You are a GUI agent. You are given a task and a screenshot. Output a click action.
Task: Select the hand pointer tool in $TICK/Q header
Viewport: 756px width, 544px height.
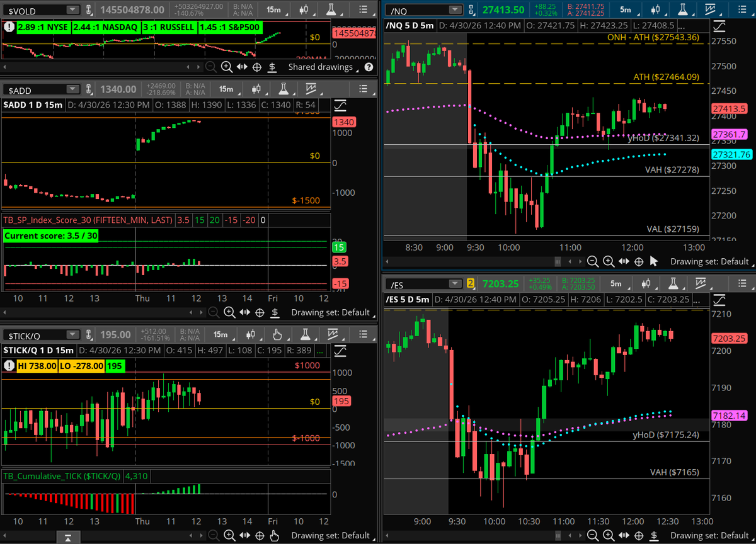click(x=277, y=334)
